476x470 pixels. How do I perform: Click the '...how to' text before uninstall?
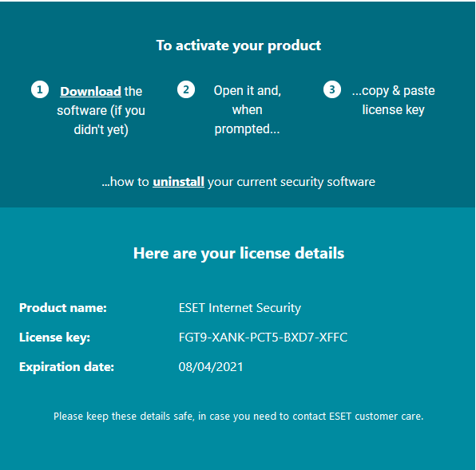pyautogui.click(x=125, y=182)
